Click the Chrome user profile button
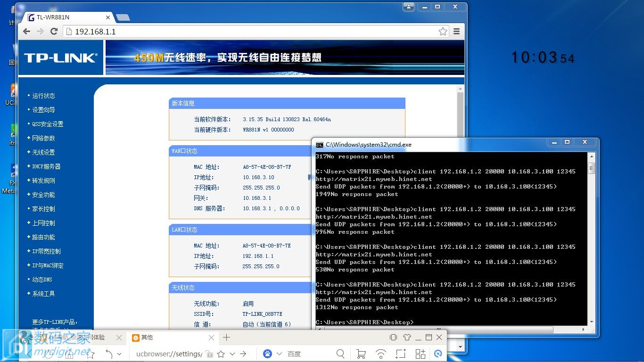The height and width of the screenshot is (362, 644). 409,7
